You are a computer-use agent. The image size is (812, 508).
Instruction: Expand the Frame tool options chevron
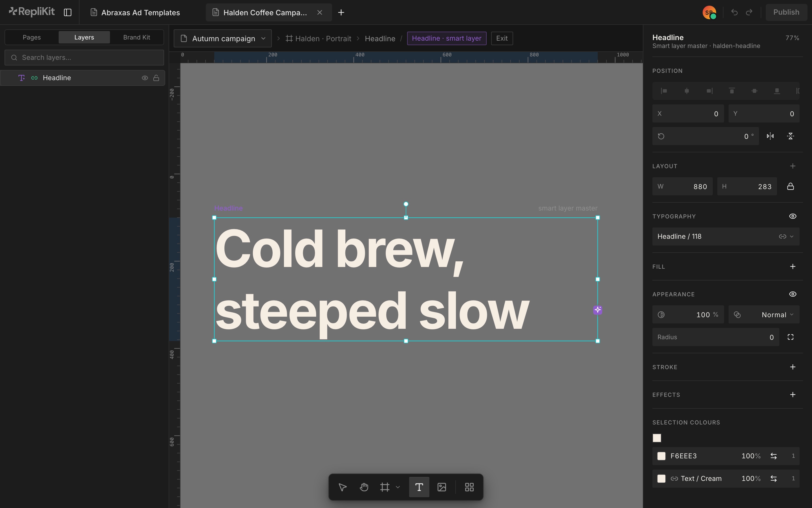[398, 487]
